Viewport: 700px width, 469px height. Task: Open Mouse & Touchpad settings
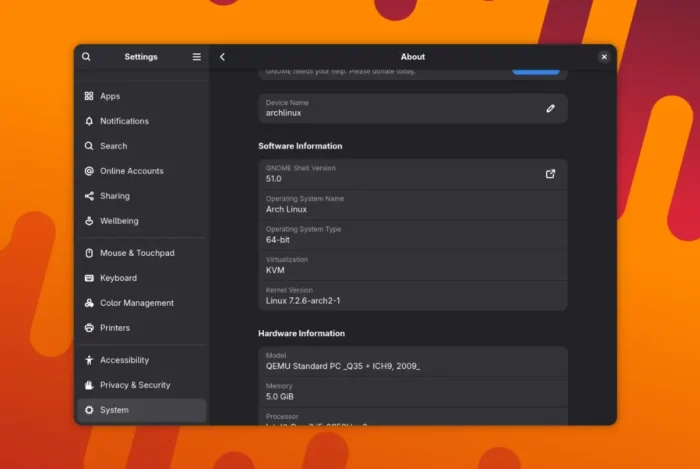[142, 253]
